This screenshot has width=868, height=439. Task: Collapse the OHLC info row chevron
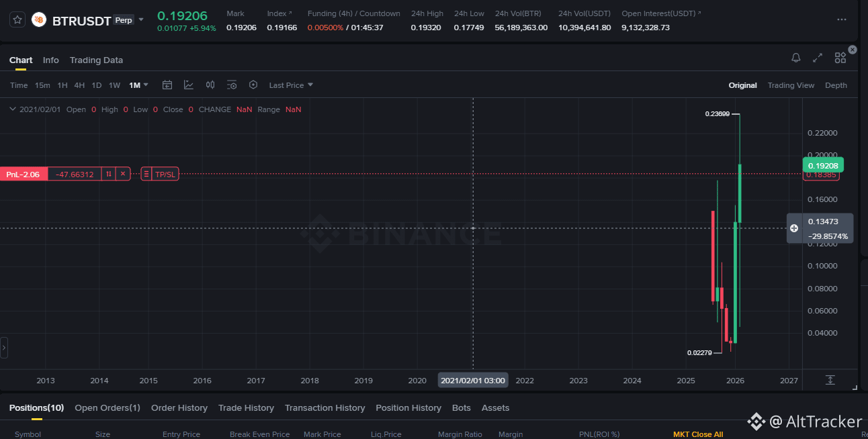(x=13, y=109)
